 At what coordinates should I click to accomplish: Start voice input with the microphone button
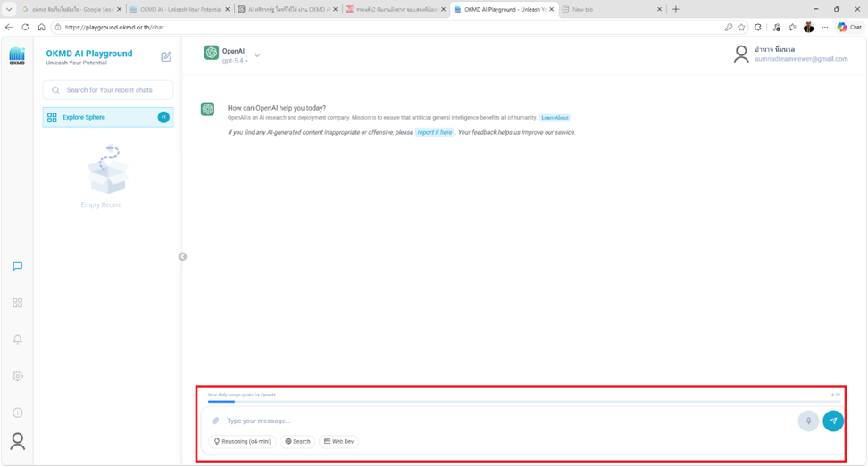[x=808, y=421]
